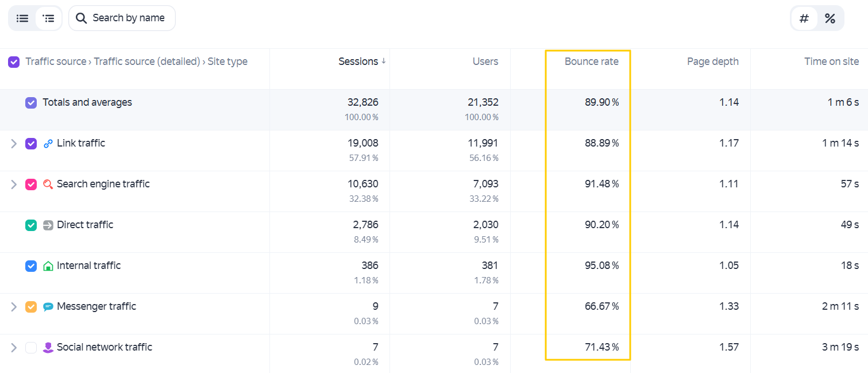Switch to flat list view icon

(22, 18)
